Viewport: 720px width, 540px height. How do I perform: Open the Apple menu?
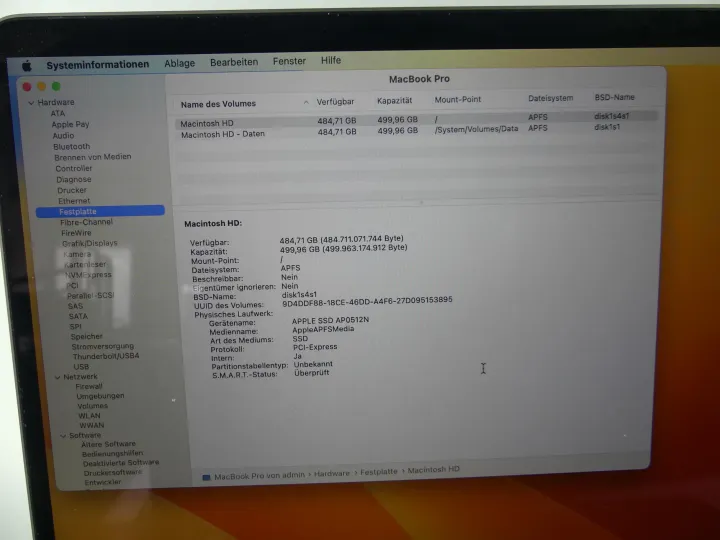coord(27,66)
